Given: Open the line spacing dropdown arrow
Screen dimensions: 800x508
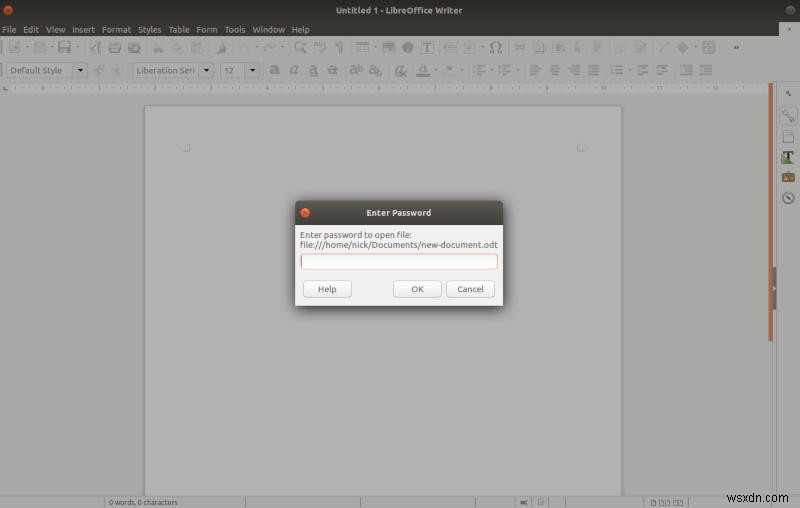Looking at the screenshot, I should coord(630,70).
